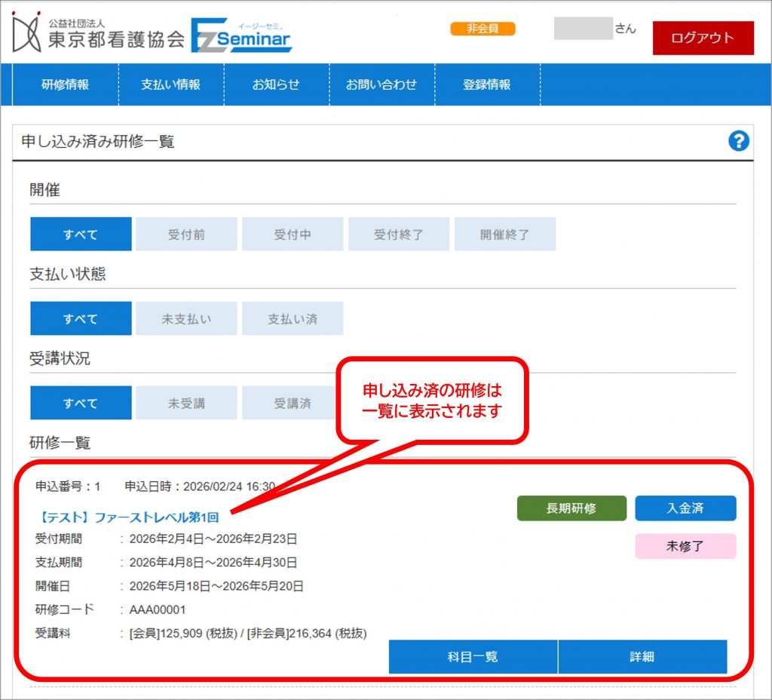Click the blue help question mark icon
Viewport: 772px width, 700px height.
[739, 141]
